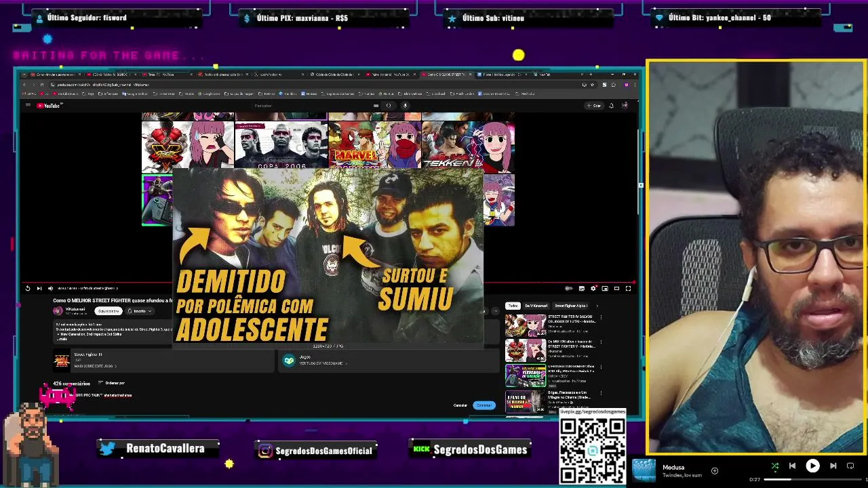Play Medusa in the Spotify player
The height and width of the screenshot is (488, 868).
point(812,466)
